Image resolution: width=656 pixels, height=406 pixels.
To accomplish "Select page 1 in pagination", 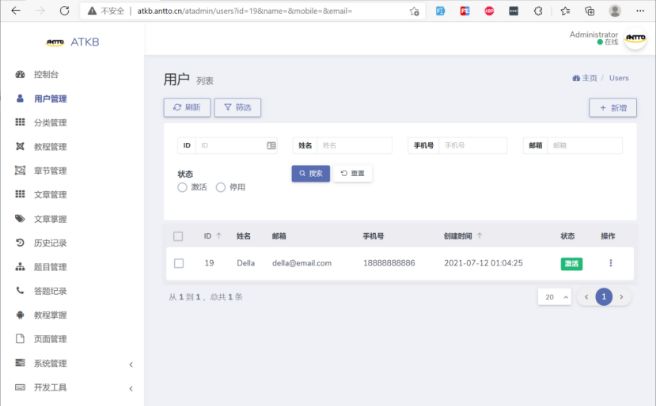I will 604,297.
